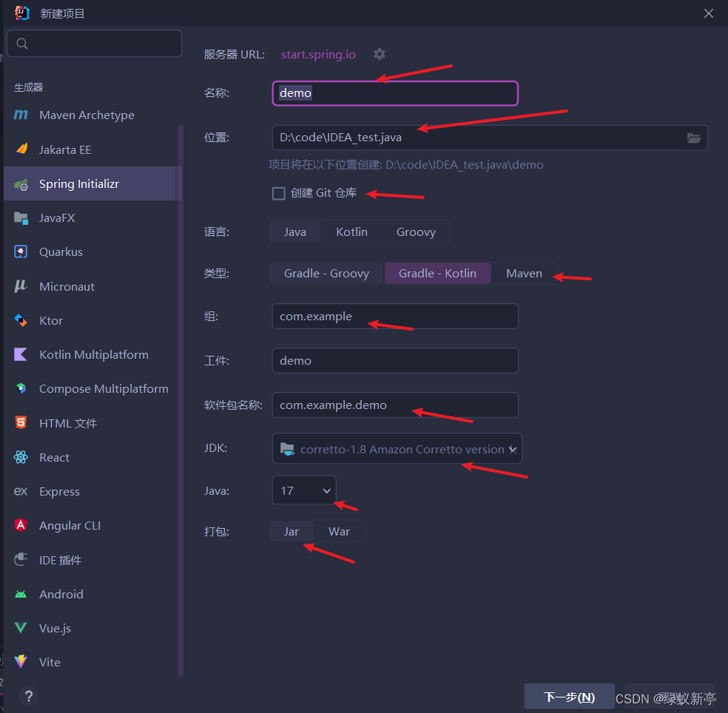Viewport: 728px width, 713px height.
Task: Click the 组 com.example field
Action: 395,316
